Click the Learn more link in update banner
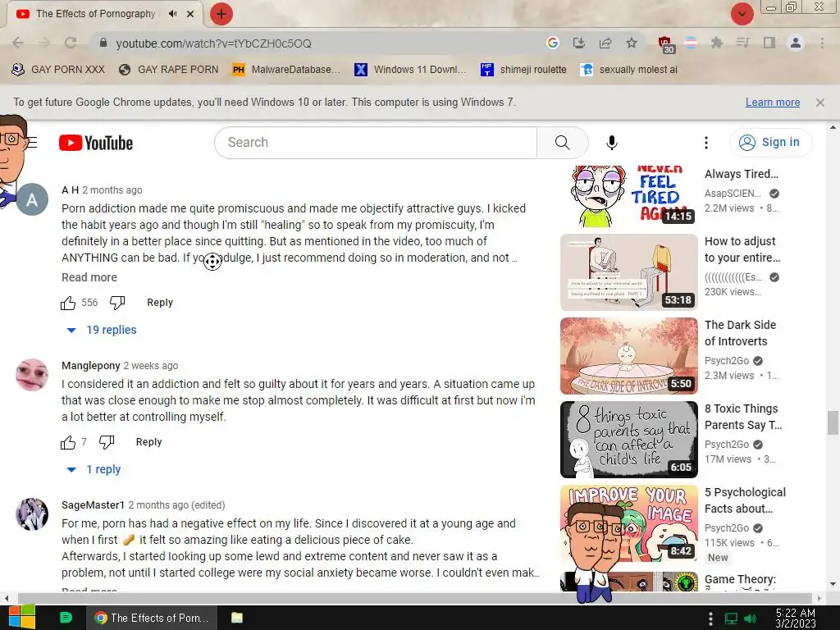 pyautogui.click(x=773, y=103)
